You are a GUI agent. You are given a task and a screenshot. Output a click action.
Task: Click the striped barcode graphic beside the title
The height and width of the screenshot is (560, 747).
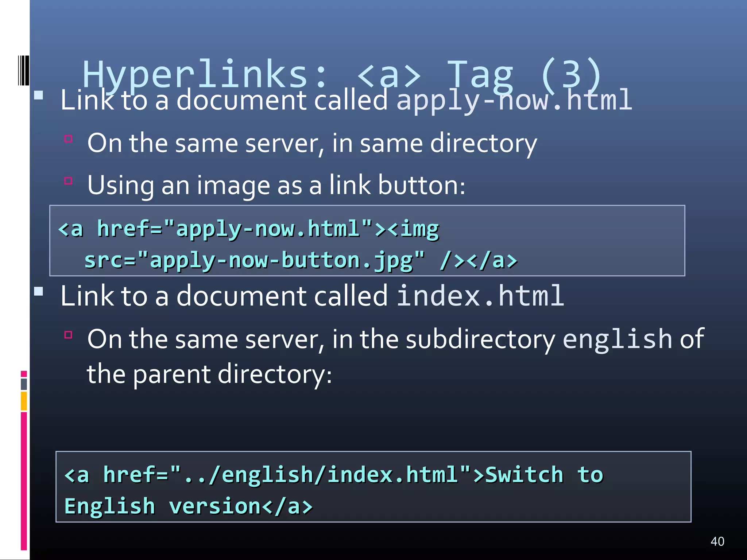[x=23, y=70]
